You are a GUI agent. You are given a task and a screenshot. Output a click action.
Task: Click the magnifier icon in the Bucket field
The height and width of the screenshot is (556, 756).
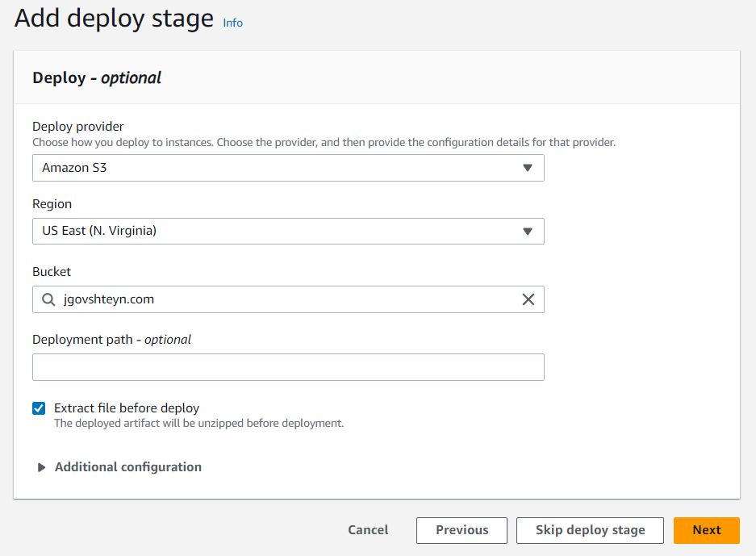(x=48, y=299)
